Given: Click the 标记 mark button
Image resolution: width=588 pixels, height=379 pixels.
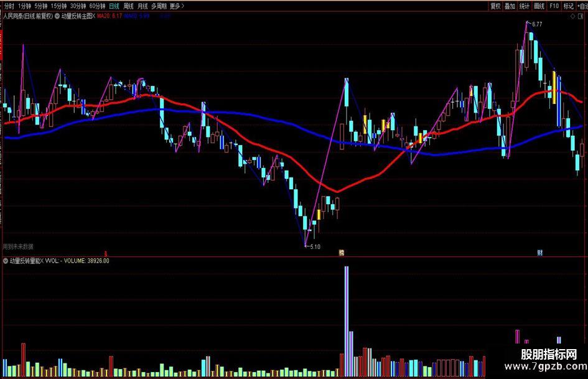Looking at the screenshot, I should point(569,6).
